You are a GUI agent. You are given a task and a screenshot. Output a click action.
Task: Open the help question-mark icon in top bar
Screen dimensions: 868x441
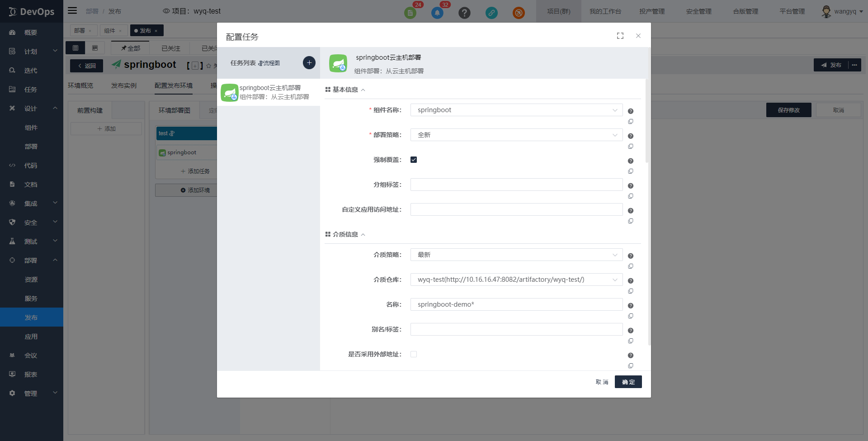coord(464,13)
